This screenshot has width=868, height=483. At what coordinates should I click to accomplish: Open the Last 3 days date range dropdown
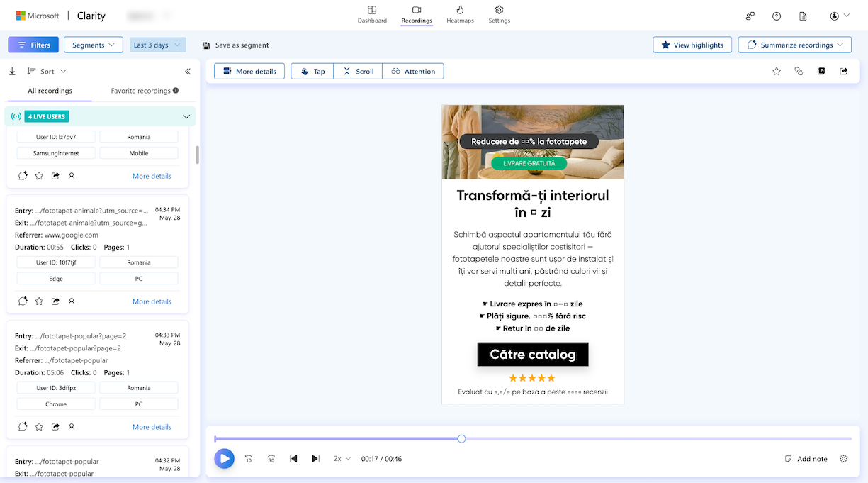(x=157, y=45)
